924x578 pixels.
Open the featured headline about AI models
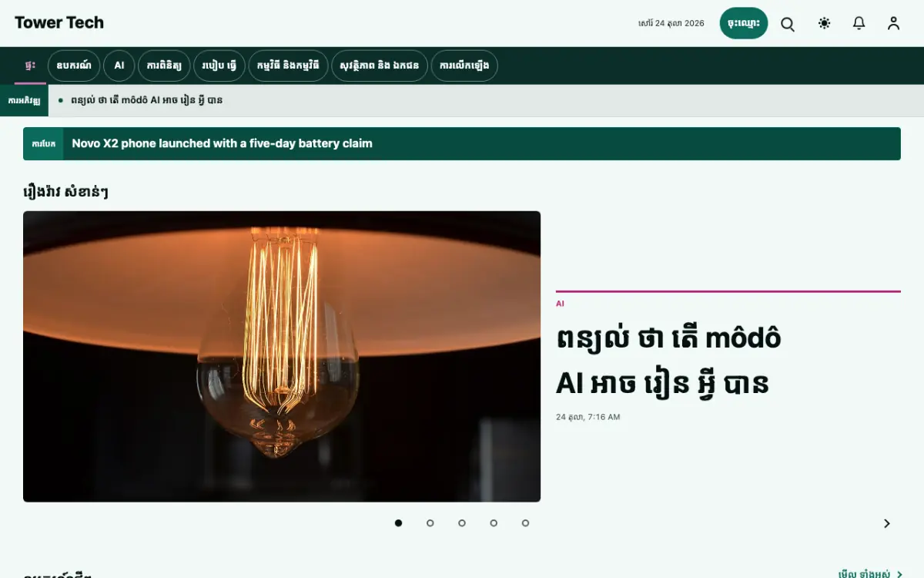click(668, 361)
